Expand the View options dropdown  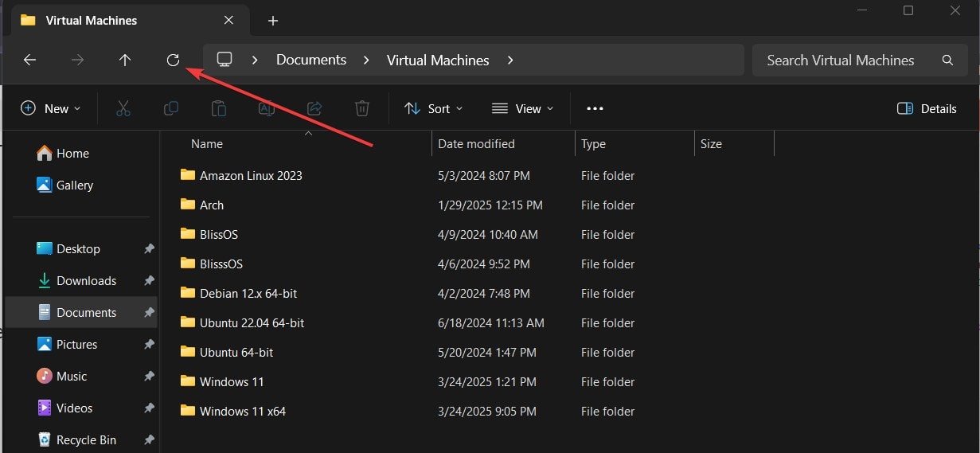[522, 109]
